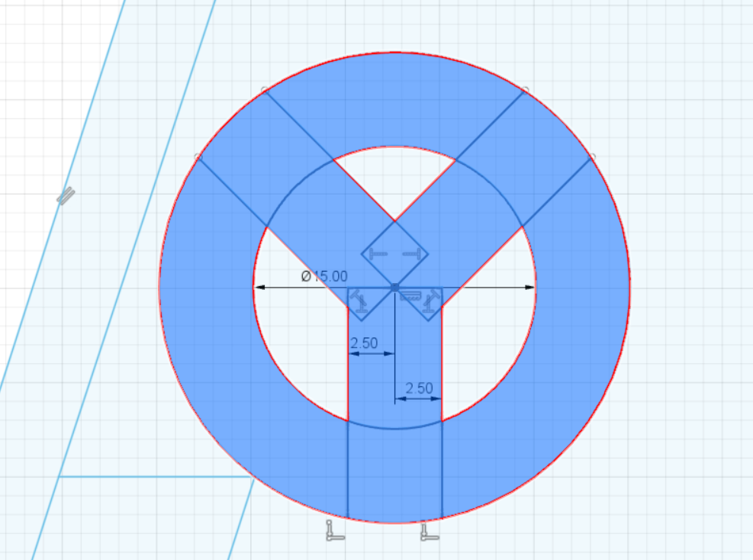Select upper-right diagonal endpoint on outer circle

(x=526, y=90)
